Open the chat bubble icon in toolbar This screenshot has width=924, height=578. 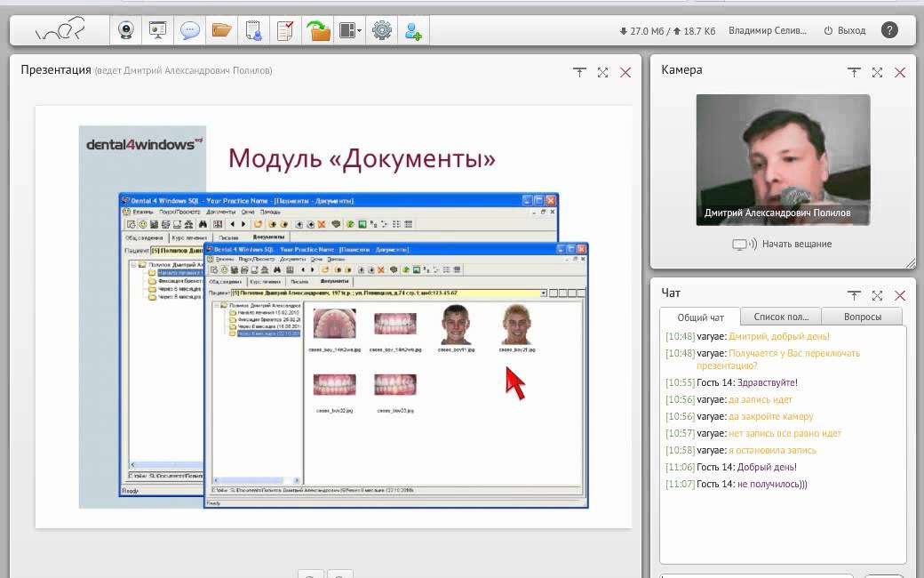coord(190,30)
